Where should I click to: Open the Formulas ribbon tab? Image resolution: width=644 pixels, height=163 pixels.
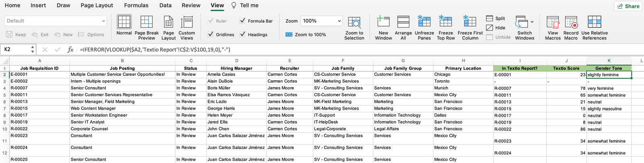(x=136, y=5)
